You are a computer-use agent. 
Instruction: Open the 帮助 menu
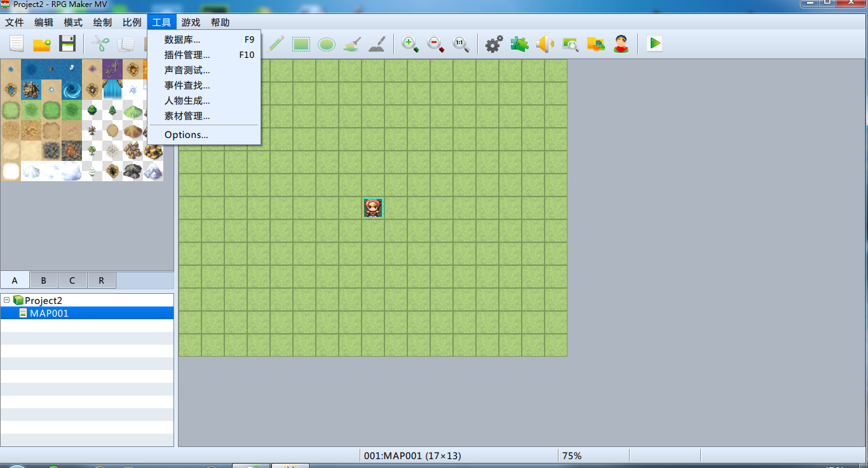pyautogui.click(x=220, y=22)
